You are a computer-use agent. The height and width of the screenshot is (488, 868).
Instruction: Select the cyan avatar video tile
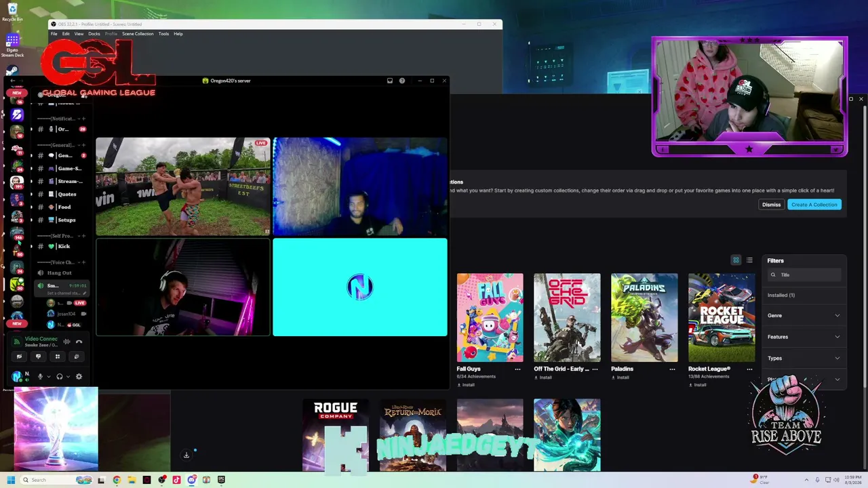click(x=360, y=287)
